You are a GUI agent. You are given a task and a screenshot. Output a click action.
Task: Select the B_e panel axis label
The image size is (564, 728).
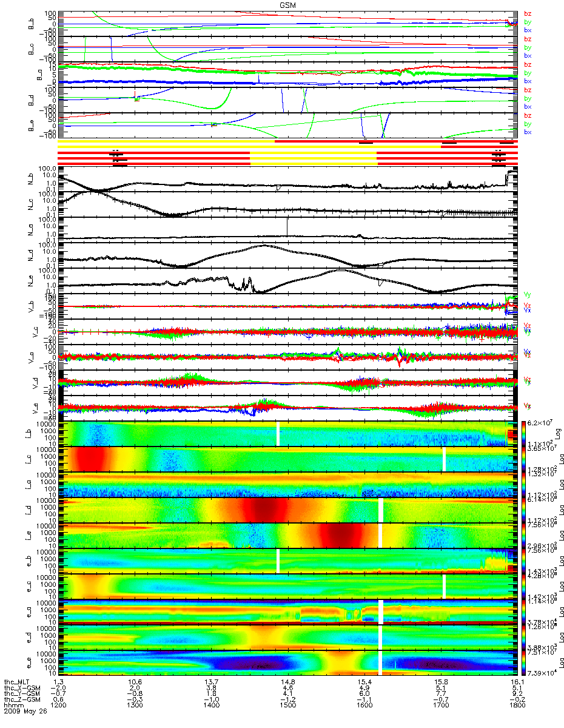pos(32,126)
